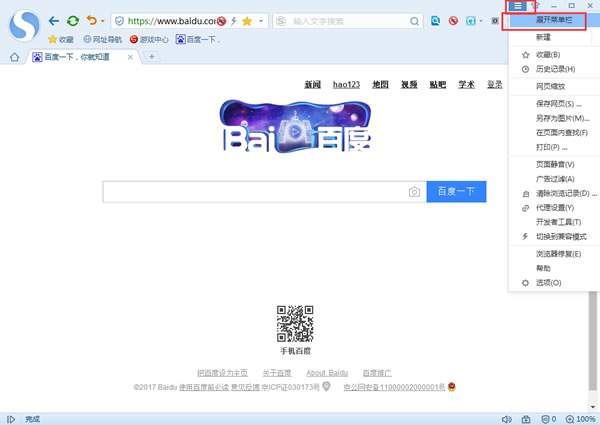
Task: Click the home page icon
Action: click(x=15, y=57)
